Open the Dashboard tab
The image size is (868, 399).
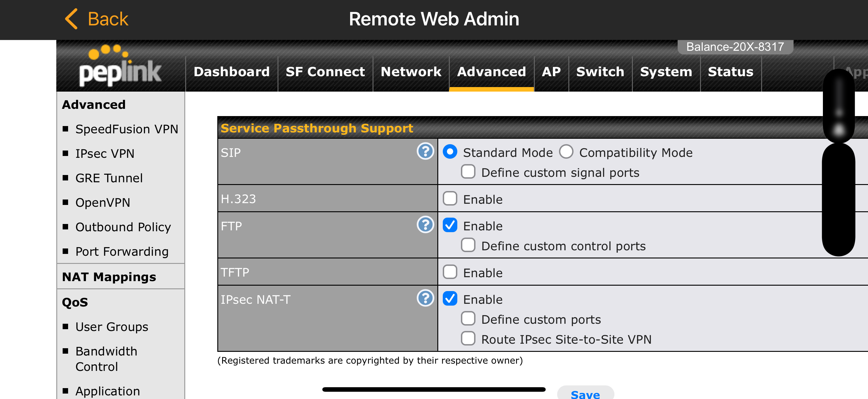(x=232, y=72)
